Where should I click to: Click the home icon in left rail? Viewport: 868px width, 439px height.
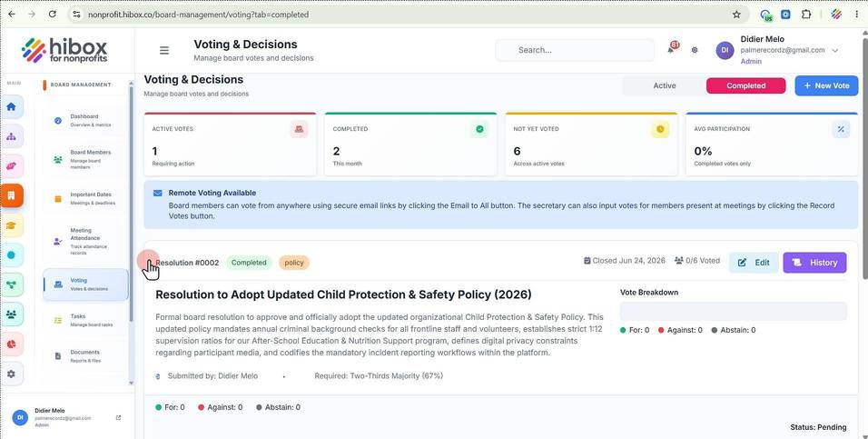11,107
